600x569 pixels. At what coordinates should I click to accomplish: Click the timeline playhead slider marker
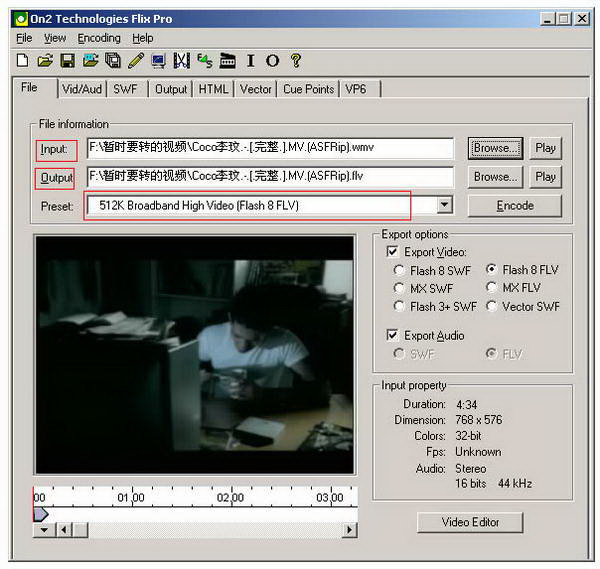tap(40, 513)
